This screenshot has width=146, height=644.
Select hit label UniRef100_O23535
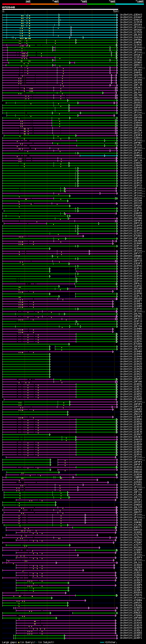(x=131, y=22)
